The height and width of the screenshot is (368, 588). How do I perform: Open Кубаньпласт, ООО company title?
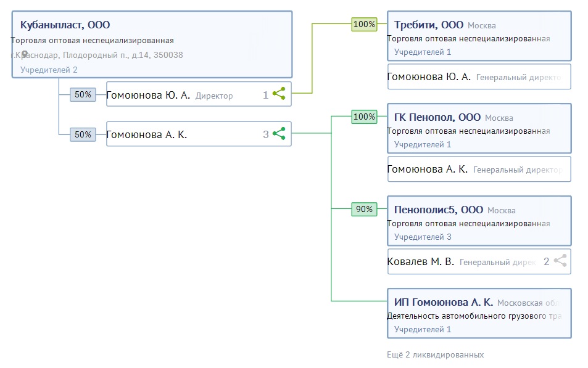[65, 25]
